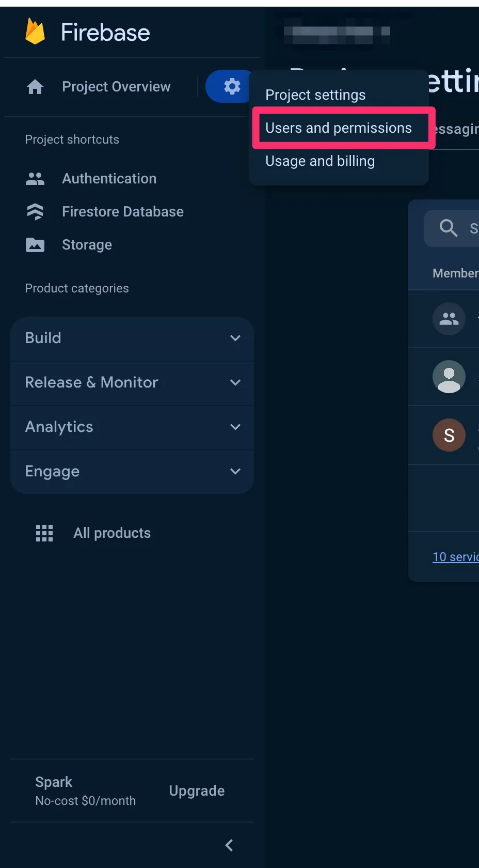The height and width of the screenshot is (868, 479).
Task: Click the Firebase wordmark text
Action: (x=105, y=33)
